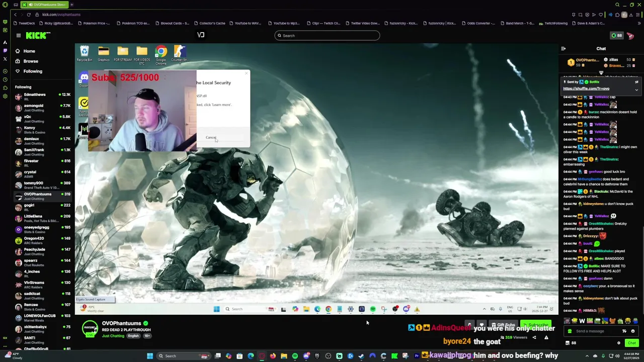Open the TweetDeck bookmark
The image size is (644, 362).
24,23
